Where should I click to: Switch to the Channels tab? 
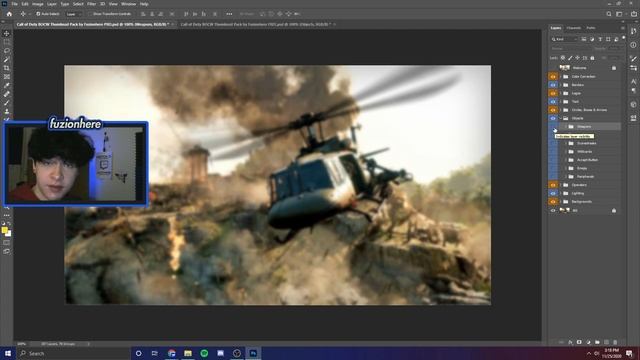(573, 28)
